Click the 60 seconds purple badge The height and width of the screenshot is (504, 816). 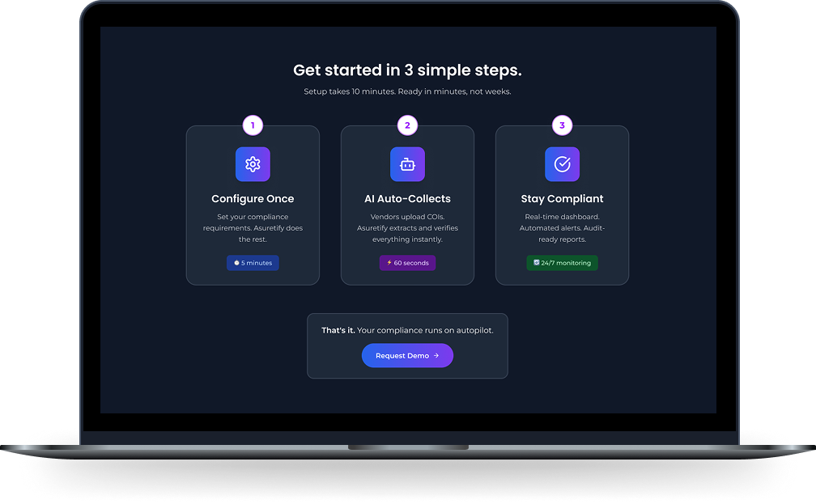tap(407, 263)
